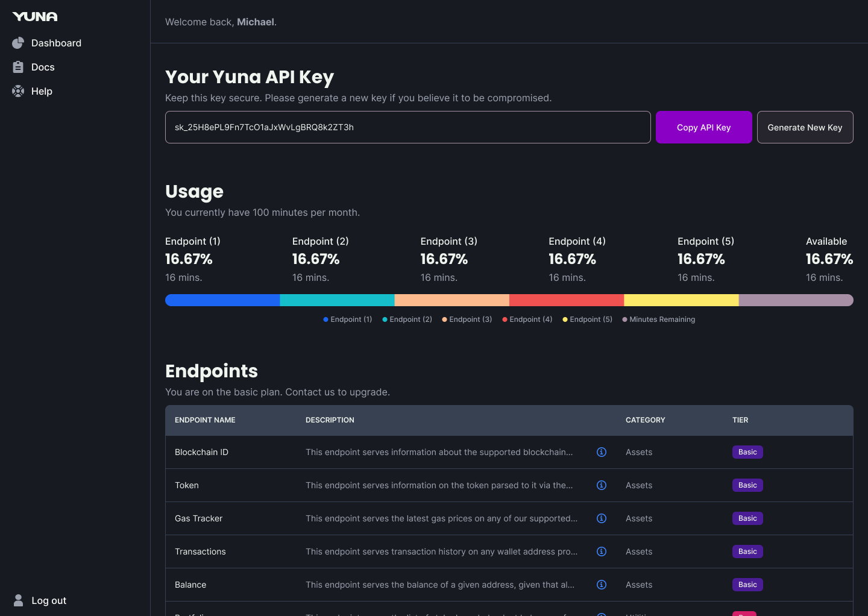Click the Balance description text
This screenshot has height=616, width=868.
click(440, 585)
